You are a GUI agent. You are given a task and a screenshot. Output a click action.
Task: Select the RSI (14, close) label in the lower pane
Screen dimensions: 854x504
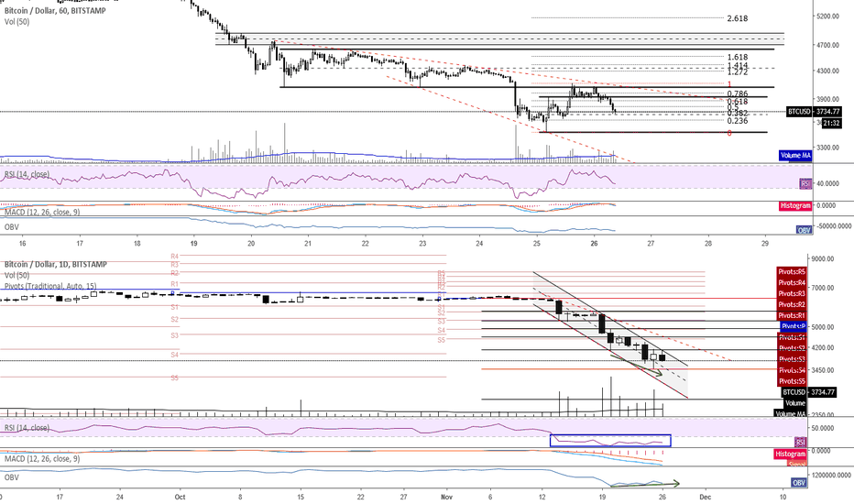[27, 428]
